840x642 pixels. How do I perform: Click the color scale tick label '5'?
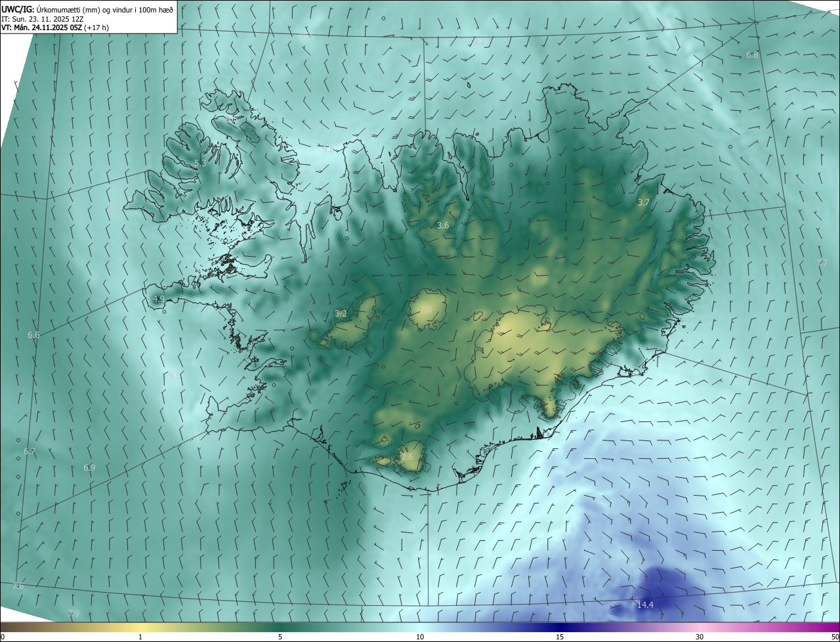pos(280,637)
